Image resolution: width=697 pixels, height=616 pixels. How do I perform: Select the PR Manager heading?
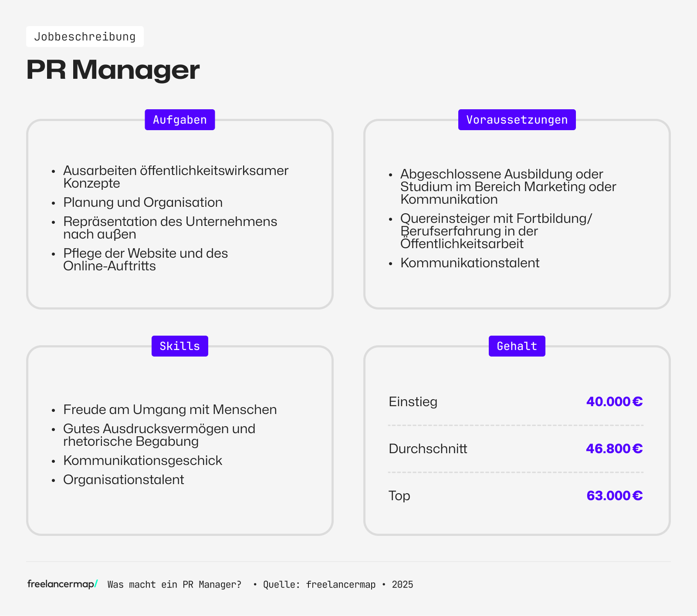(x=112, y=69)
